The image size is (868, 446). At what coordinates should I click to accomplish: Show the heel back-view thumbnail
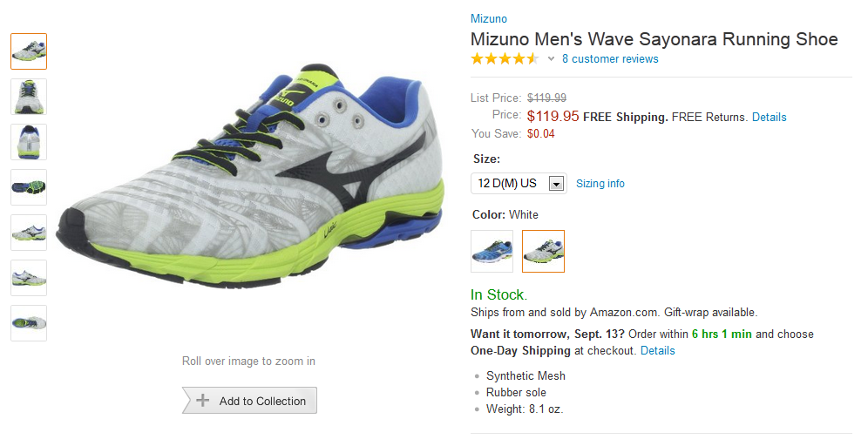[x=29, y=142]
